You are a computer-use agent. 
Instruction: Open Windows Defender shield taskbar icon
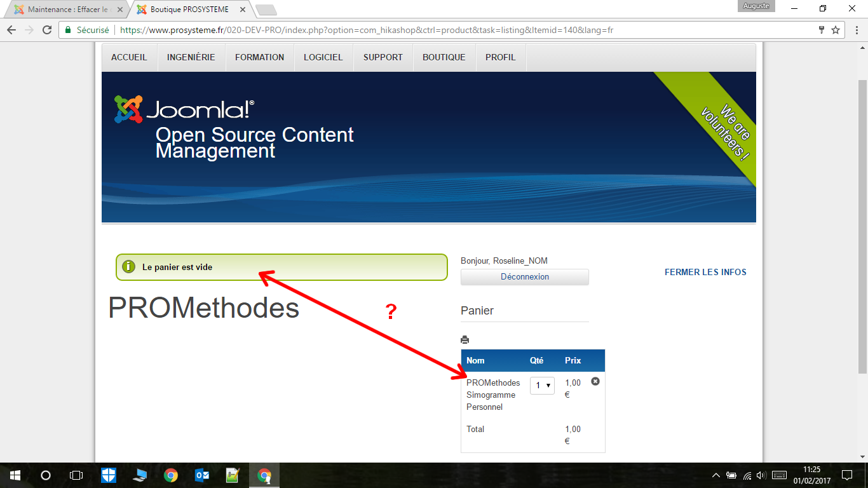click(x=109, y=475)
